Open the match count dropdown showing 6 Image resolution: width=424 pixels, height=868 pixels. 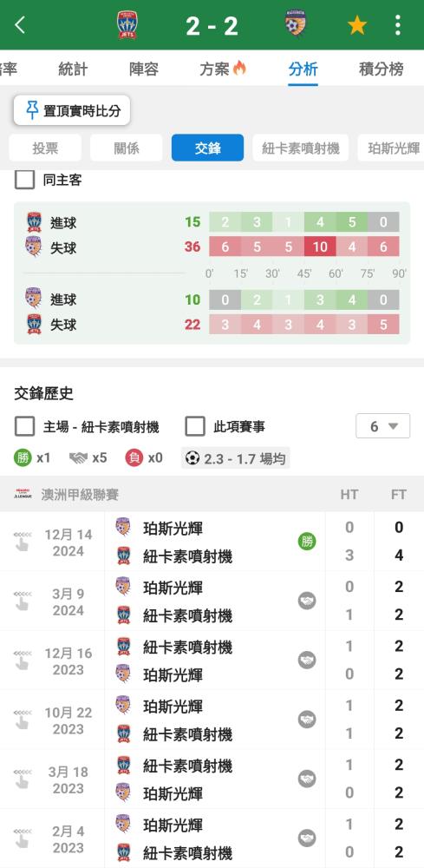[382, 426]
